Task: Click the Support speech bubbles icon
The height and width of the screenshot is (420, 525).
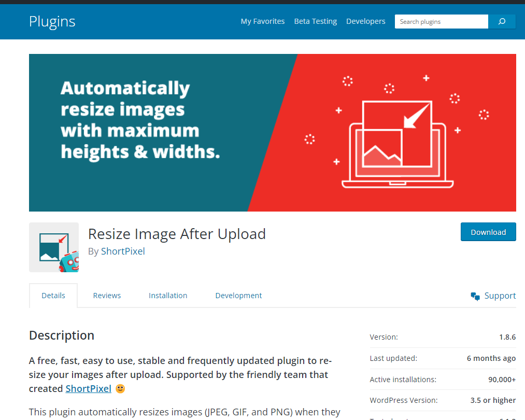Action: 475,296
